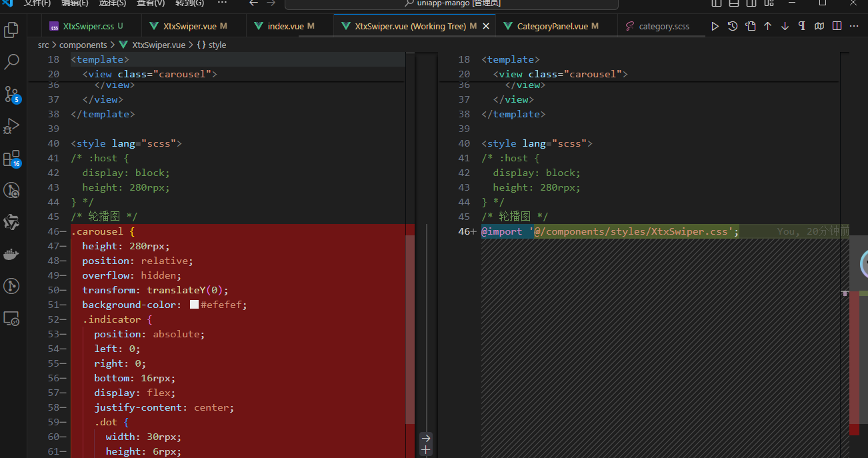Screen dimensions: 868x458
Task: Open the Customize Layout icon
Action: [x=768, y=3]
